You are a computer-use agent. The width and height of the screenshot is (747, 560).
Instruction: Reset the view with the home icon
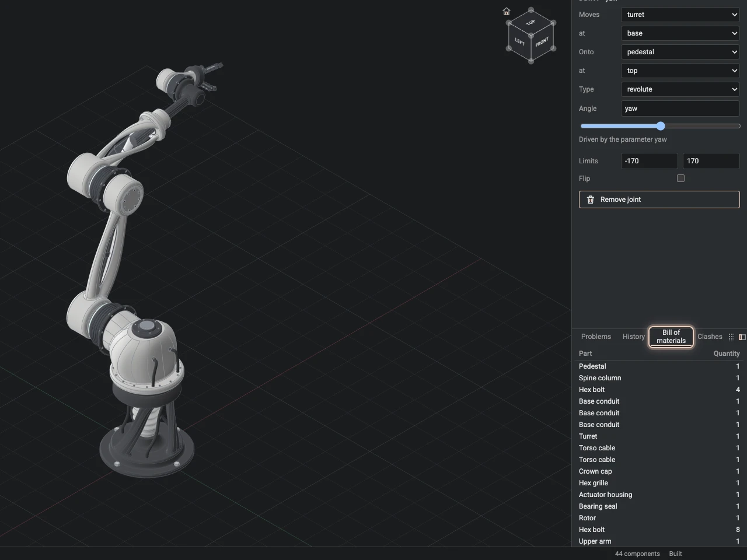pos(507,11)
